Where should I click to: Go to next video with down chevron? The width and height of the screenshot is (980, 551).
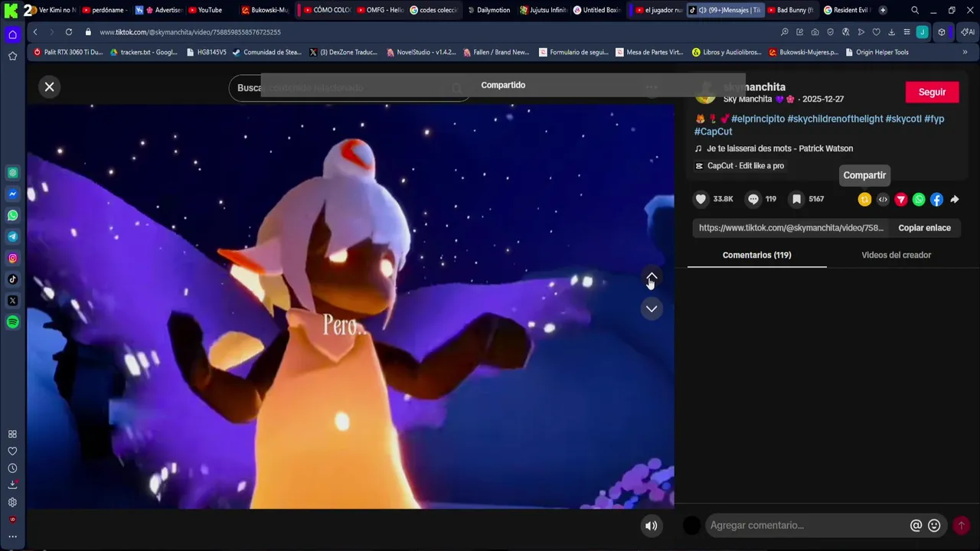tap(652, 309)
